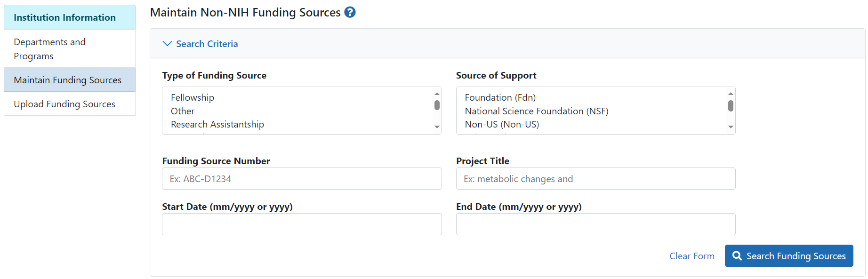
Task: Go to Upload Funding Sources
Action: tap(70, 104)
